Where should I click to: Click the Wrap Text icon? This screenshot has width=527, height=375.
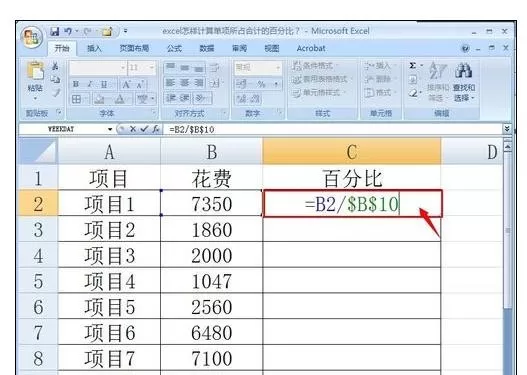coord(214,68)
